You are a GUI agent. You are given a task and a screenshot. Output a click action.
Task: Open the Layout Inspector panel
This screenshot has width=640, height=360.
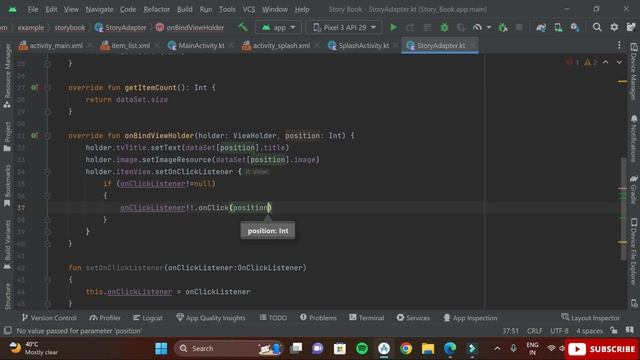click(x=591, y=318)
